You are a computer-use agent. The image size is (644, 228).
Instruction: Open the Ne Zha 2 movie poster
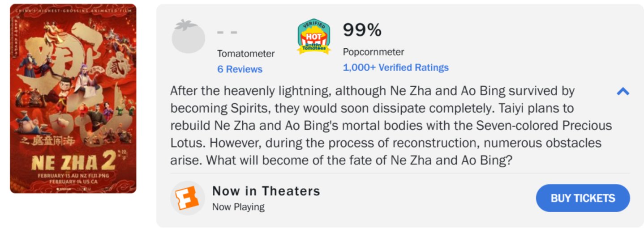73,99
